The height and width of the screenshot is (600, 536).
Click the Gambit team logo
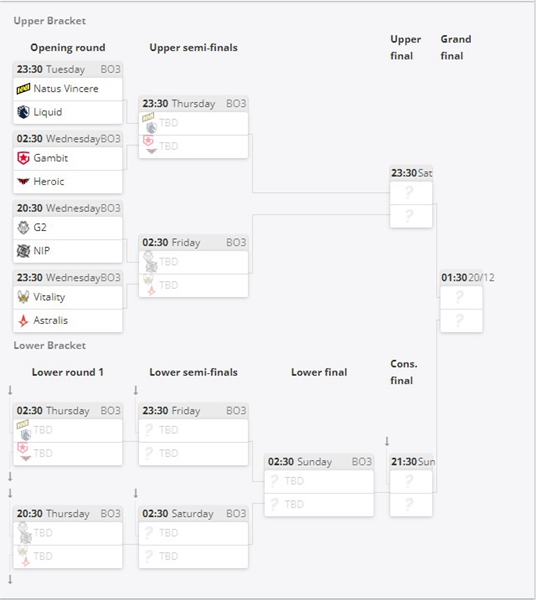pyautogui.click(x=23, y=158)
